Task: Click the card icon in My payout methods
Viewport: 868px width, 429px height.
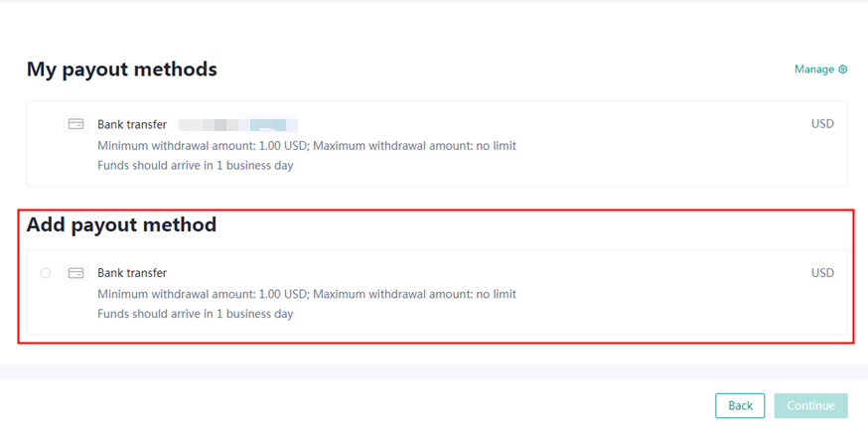Action: click(x=75, y=124)
